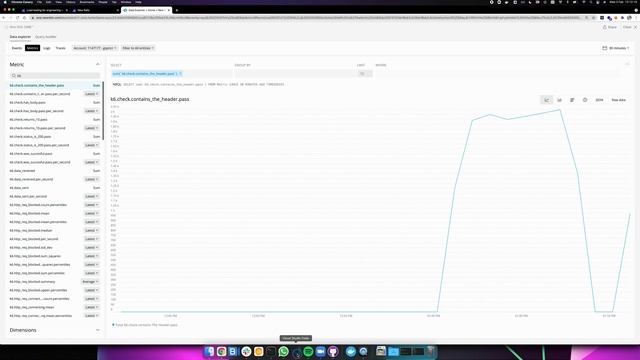
Task: Open Terminal from the dock
Action: [x=271, y=351]
